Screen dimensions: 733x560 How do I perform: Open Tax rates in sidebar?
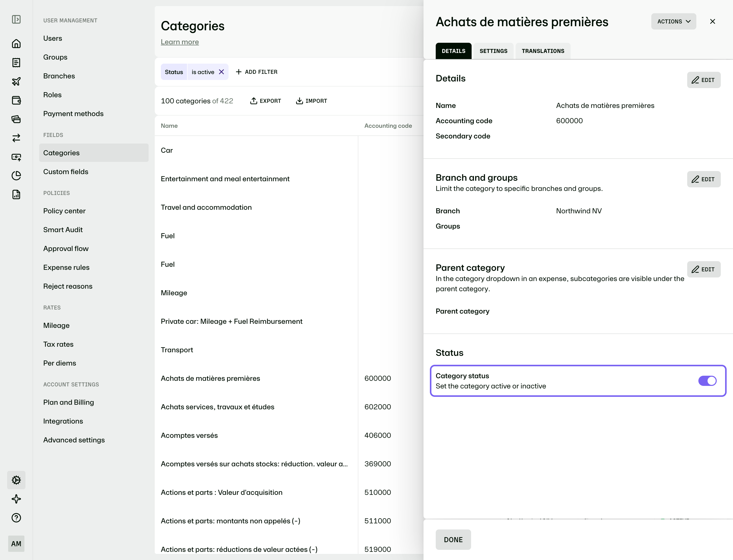click(94, 344)
